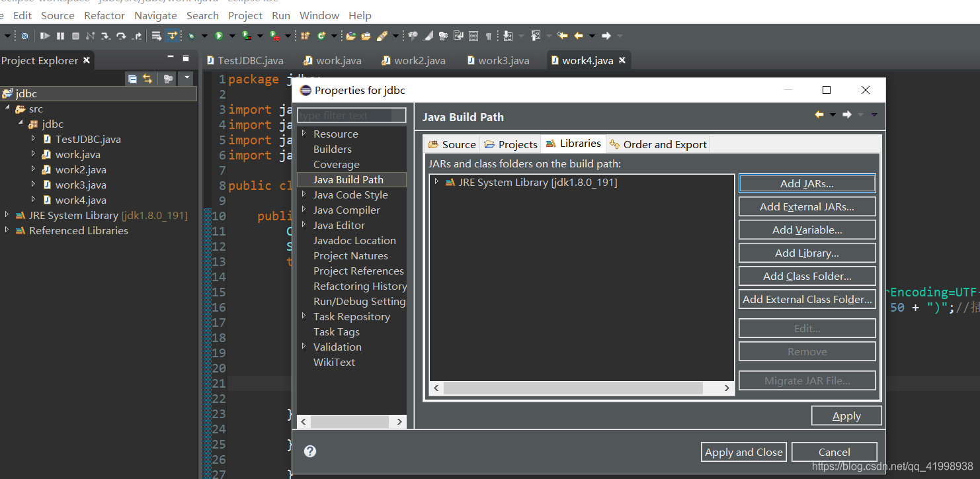
Task: Click the New Java Class icon
Action: pos(321,36)
